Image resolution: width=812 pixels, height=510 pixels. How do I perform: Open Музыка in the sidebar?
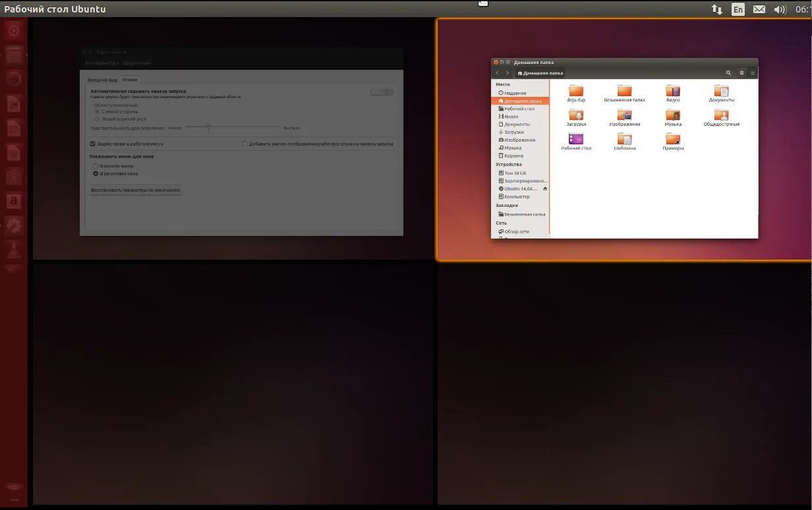point(521,148)
